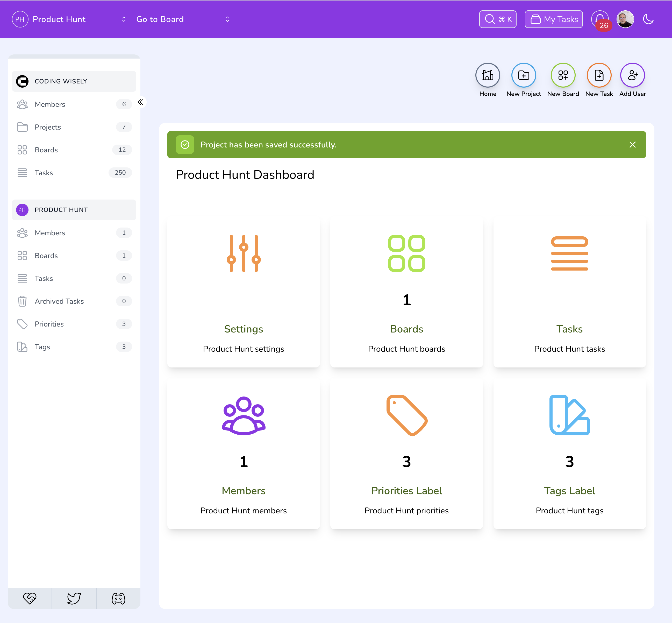672x623 pixels.
Task: Click the blue swatch Tags card icon
Action: coord(569,415)
